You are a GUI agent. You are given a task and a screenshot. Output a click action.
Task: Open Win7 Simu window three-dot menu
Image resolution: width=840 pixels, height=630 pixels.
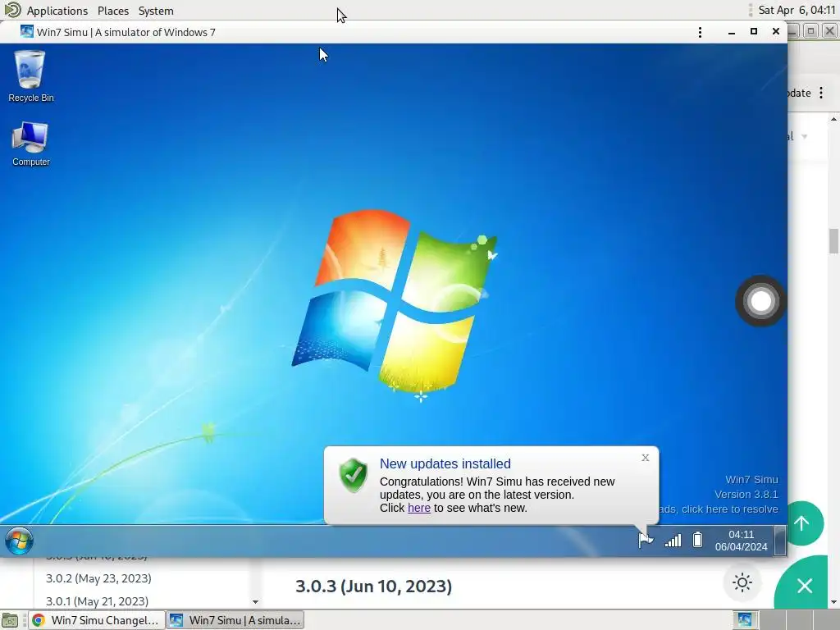[x=700, y=32]
